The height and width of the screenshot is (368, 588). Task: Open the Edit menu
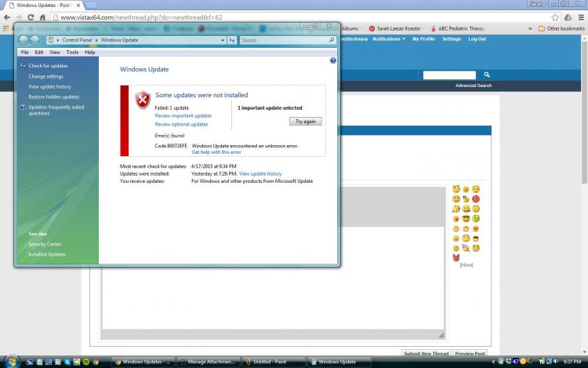pos(39,52)
